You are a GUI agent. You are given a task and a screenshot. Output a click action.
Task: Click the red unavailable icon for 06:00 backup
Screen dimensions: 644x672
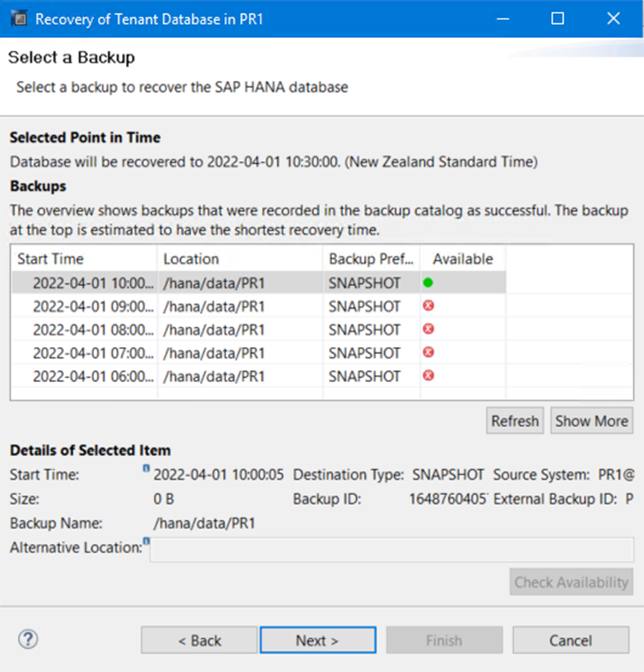click(429, 376)
